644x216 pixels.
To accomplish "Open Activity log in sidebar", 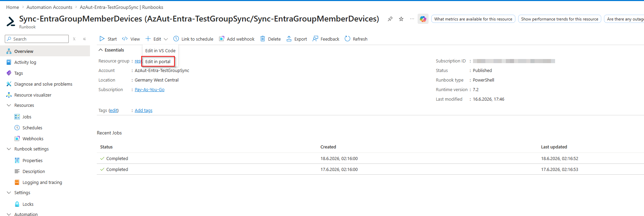I will click(x=25, y=62).
